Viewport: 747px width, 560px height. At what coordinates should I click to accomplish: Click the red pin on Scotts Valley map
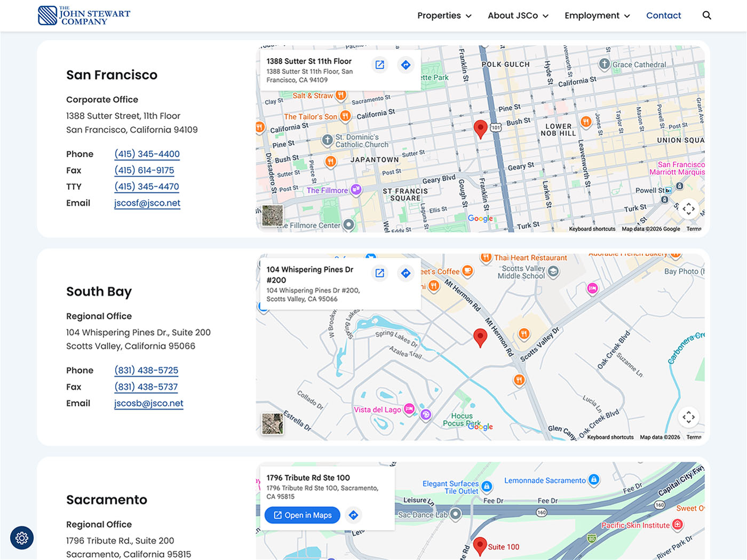[x=480, y=337]
